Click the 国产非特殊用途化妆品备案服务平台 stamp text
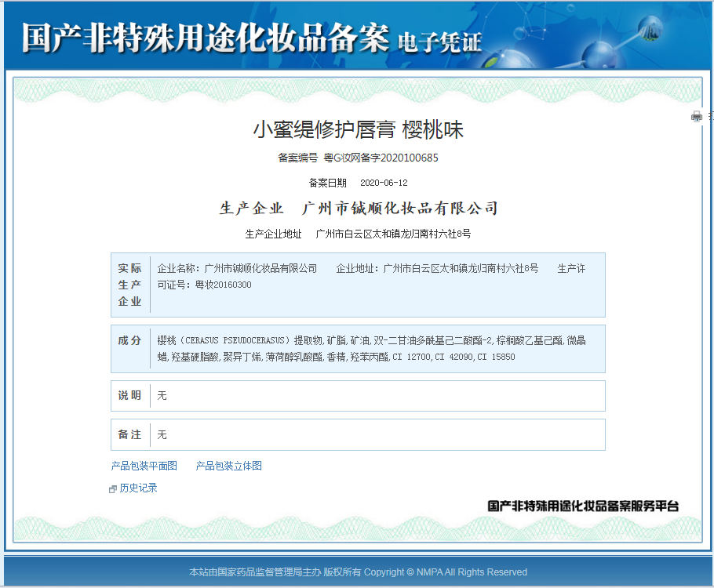The height and width of the screenshot is (588, 714). [x=583, y=506]
